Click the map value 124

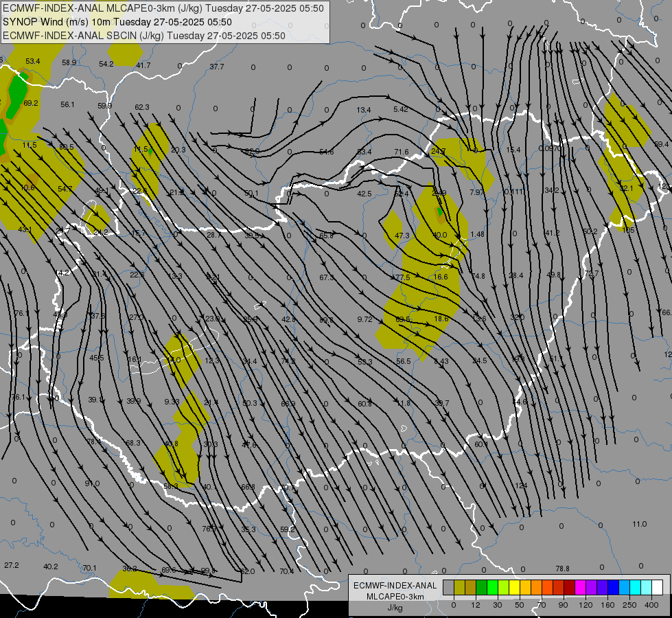[x=521, y=485]
